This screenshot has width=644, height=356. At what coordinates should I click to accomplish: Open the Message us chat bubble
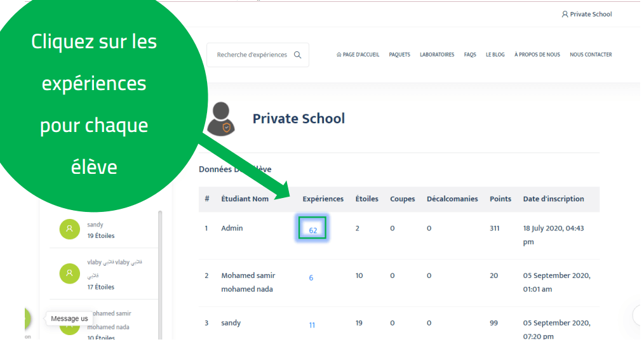tap(69, 319)
